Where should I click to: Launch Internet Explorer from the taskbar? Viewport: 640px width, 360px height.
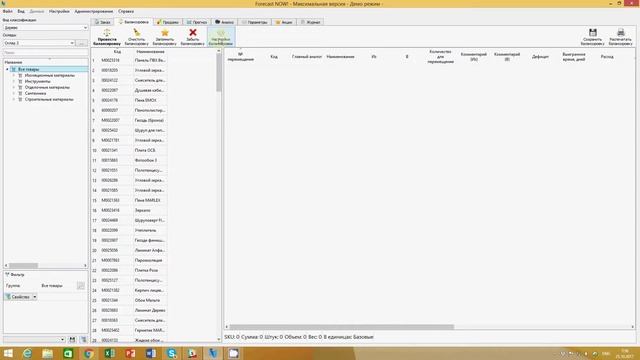(27, 353)
